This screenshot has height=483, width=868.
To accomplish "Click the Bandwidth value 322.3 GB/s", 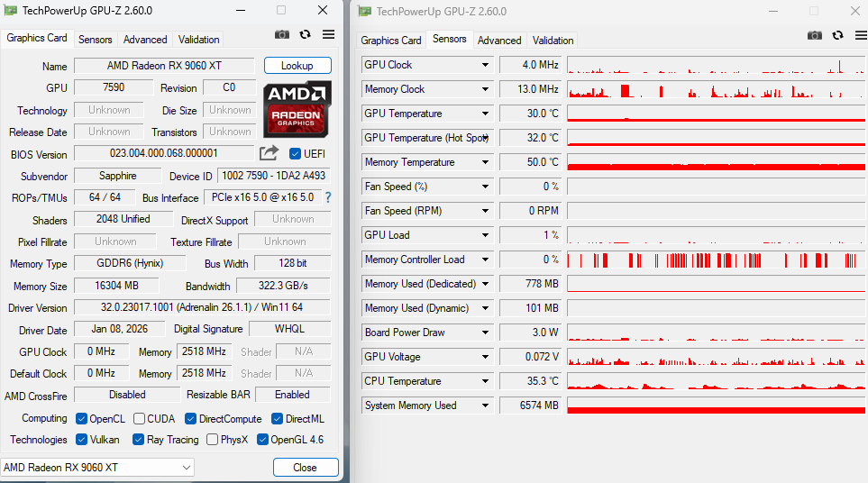I will pos(283,286).
